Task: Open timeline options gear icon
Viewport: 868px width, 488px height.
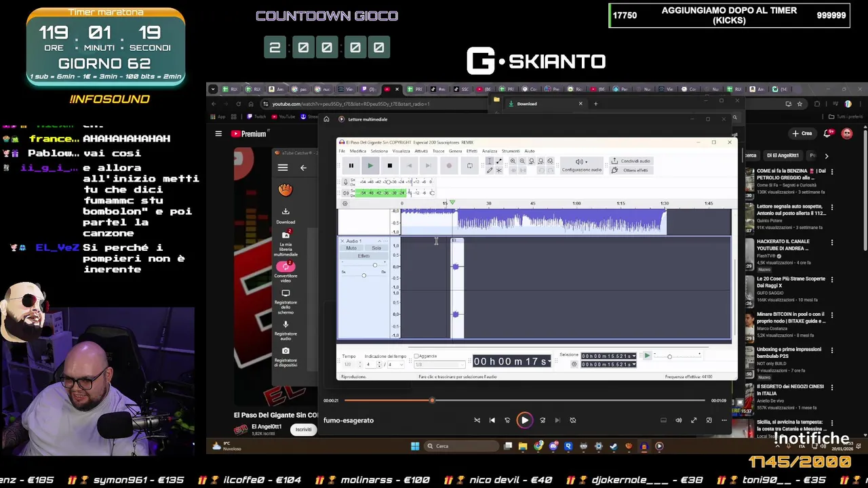Action: pyautogui.click(x=344, y=203)
